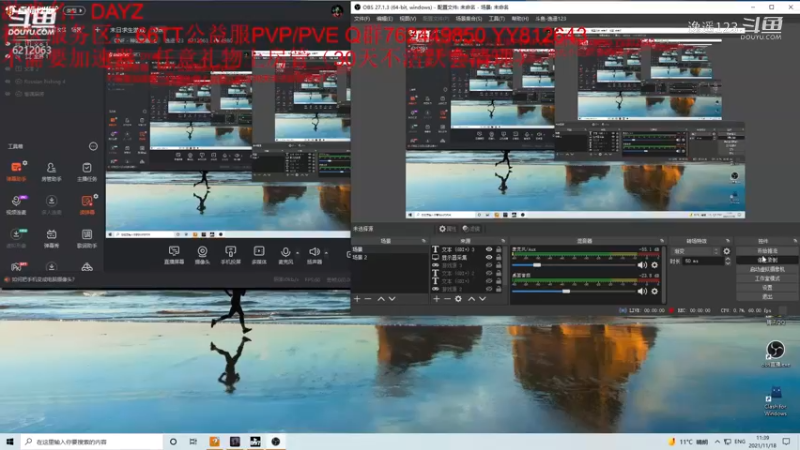
Task: Click 开始录制 start recording button
Action: pyautogui.click(x=767, y=260)
